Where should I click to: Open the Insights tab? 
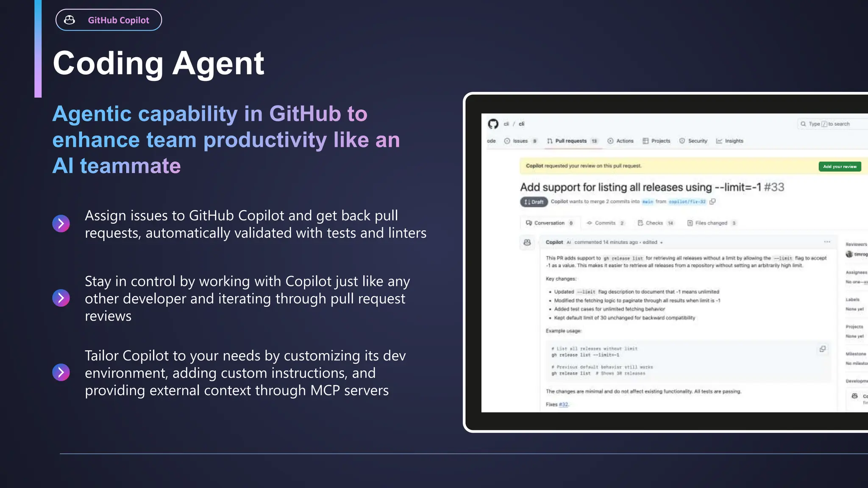[x=730, y=141]
